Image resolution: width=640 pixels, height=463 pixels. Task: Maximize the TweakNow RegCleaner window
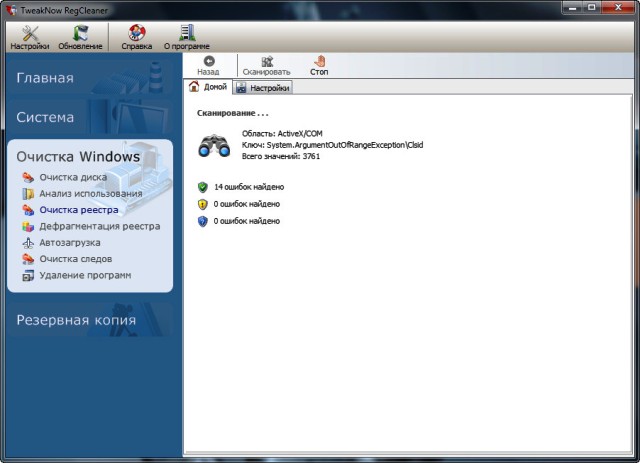pos(591,8)
